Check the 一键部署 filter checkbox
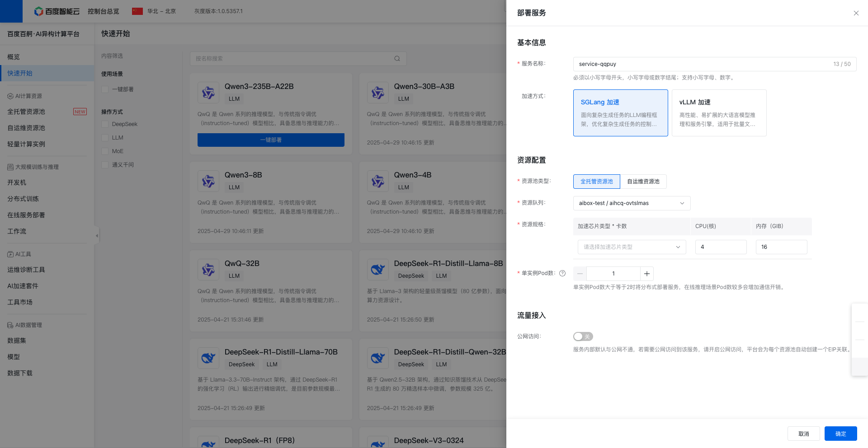 point(105,89)
